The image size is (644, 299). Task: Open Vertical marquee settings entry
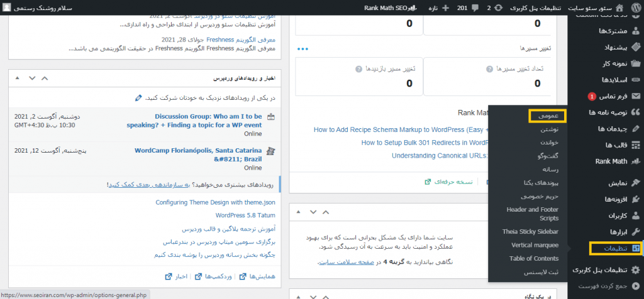click(x=535, y=245)
